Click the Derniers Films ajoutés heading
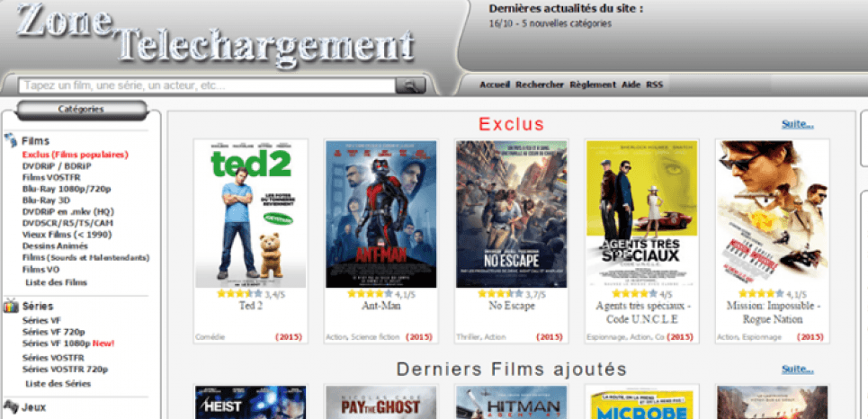 coord(512,370)
